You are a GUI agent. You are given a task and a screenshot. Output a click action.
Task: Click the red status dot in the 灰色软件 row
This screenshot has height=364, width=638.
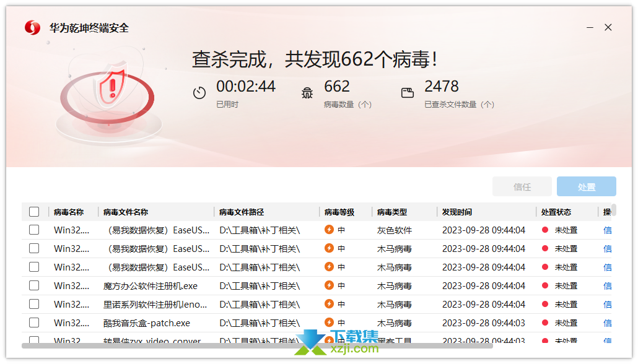click(545, 230)
